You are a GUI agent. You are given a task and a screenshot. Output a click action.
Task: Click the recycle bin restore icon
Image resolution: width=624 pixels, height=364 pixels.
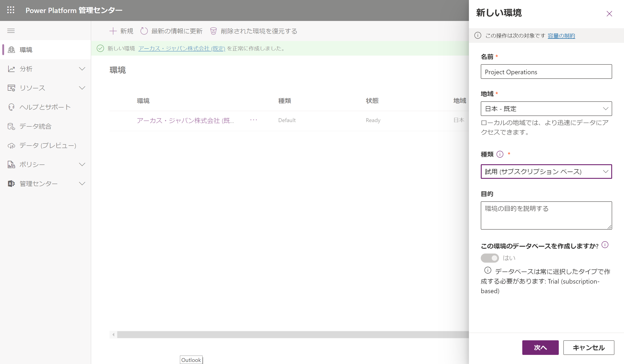point(213,31)
